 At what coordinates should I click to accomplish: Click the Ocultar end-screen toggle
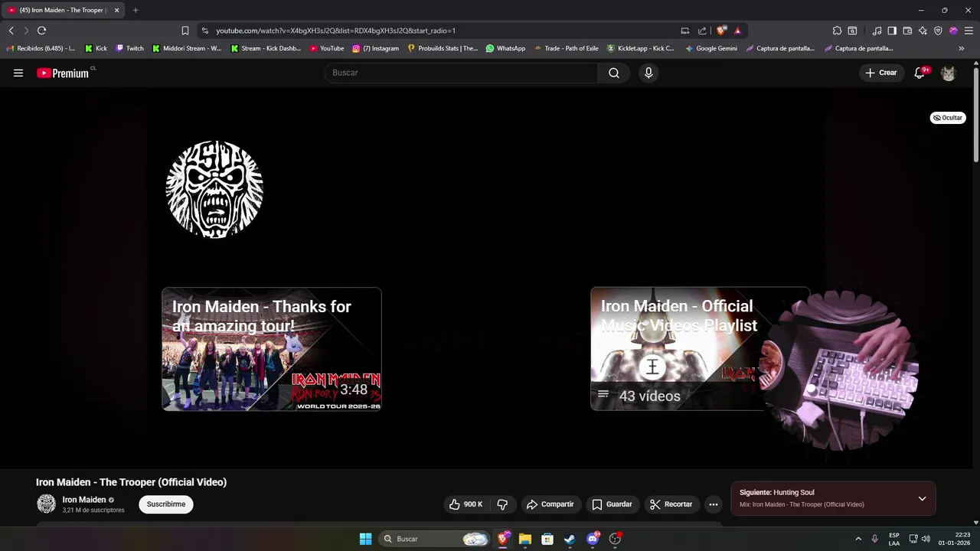(x=948, y=118)
